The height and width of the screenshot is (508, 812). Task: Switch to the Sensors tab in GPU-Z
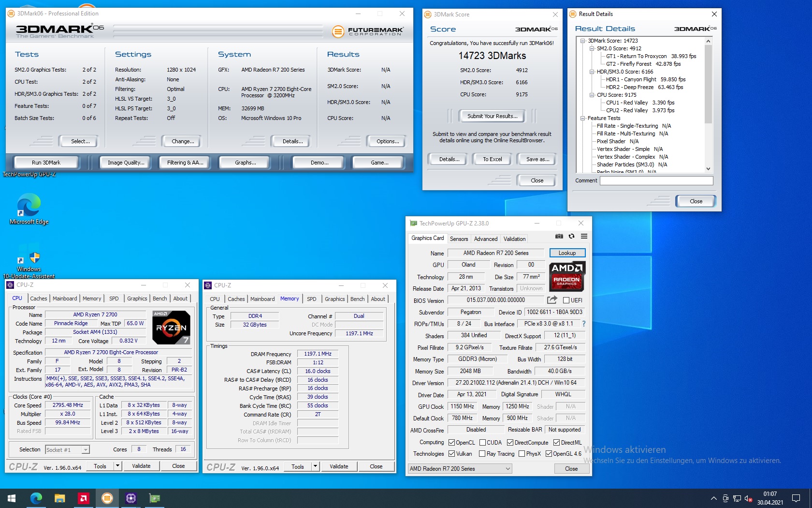[x=459, y=239]
